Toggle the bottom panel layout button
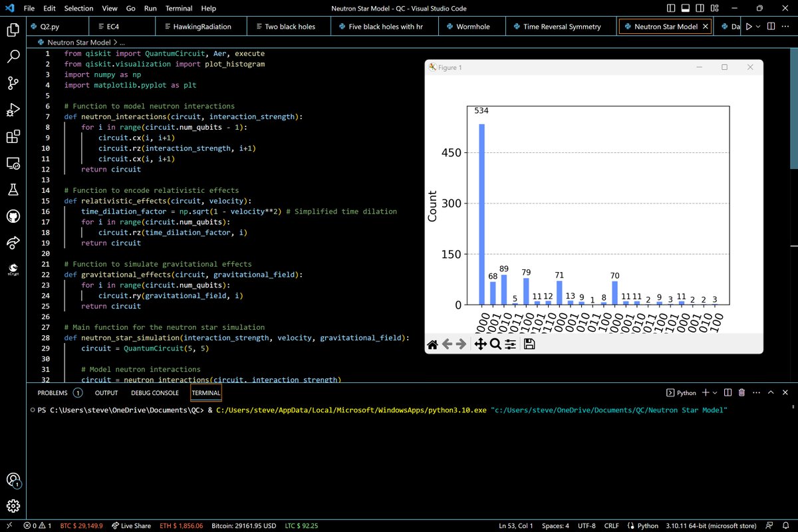Image resolution: width=798 pixels, height=532 pixels. [x=687, y=9]
